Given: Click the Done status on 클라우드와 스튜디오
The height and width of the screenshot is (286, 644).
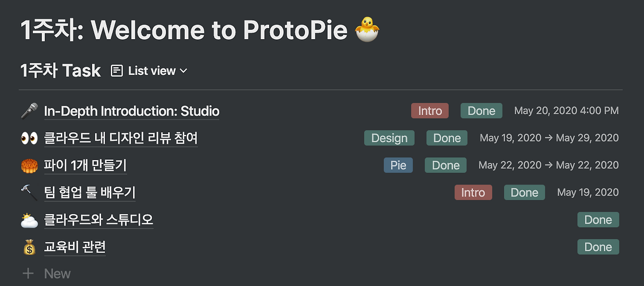Looking at the screenshot, I should (x=598, y=220).
